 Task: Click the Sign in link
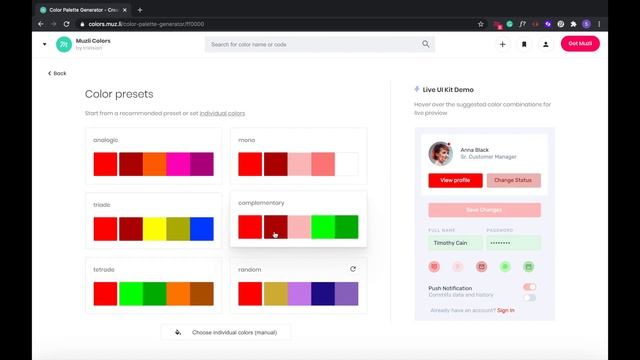pyautogui.click(x=506, y=310)
